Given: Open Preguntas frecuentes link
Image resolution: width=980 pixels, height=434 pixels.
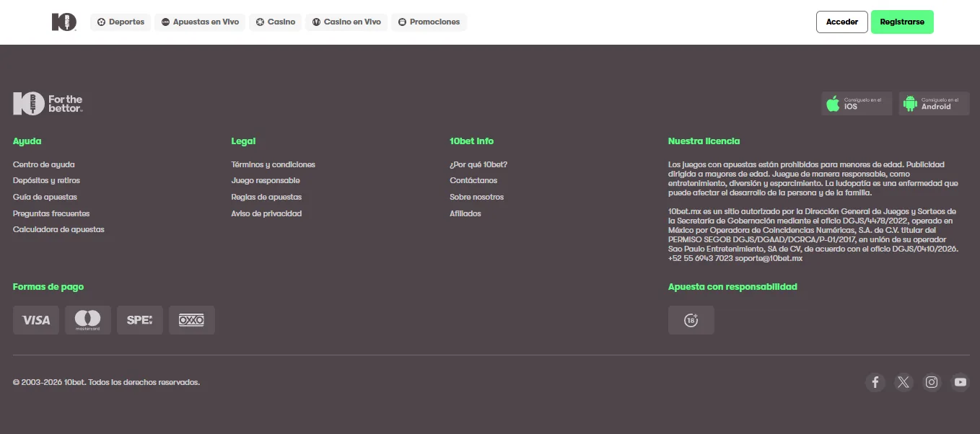Looking at the screenshot, I should pos(51,213).
